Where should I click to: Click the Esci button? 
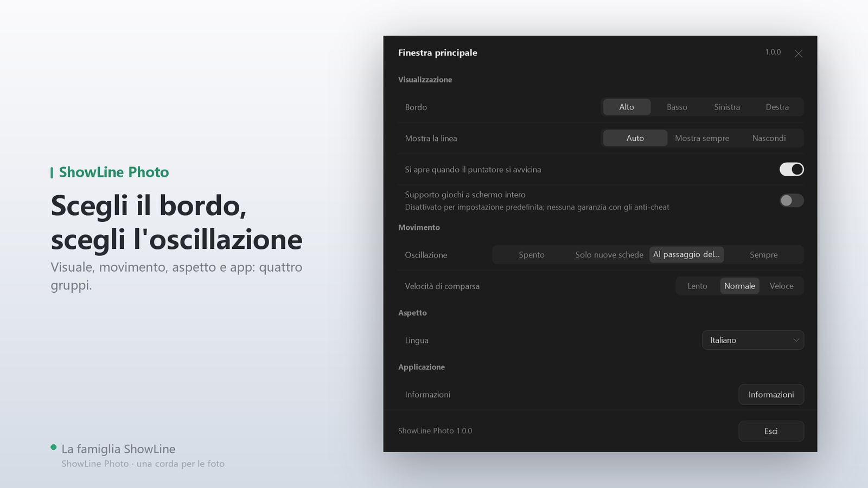pyautogui.click(x=771, y=431)
